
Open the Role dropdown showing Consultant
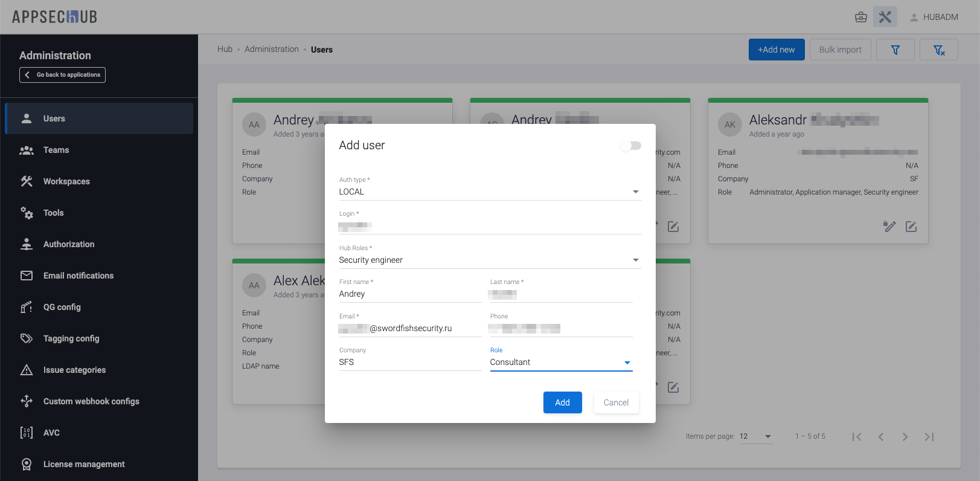pos(560,362)
